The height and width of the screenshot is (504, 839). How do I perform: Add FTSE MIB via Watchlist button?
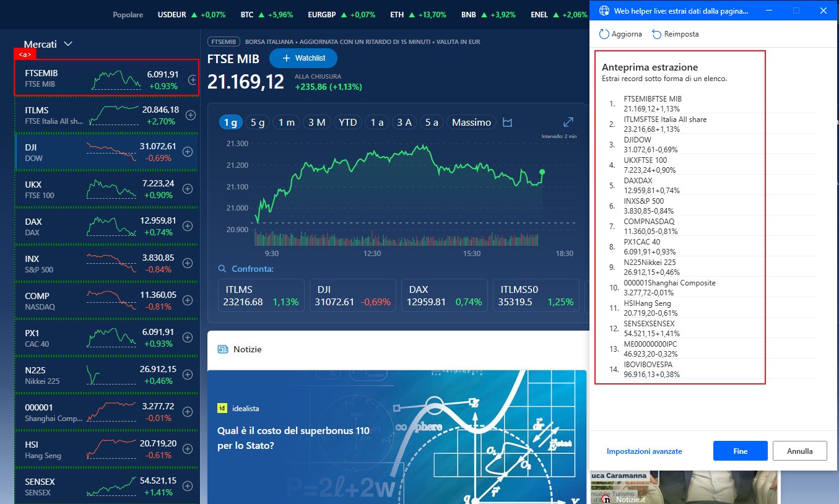point(303,58)
